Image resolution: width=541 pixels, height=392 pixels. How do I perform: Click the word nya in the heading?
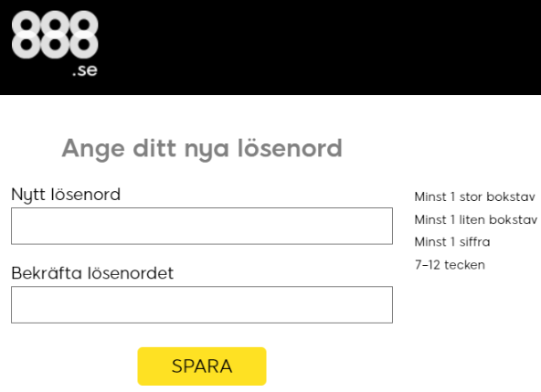[x=207, y=151]
